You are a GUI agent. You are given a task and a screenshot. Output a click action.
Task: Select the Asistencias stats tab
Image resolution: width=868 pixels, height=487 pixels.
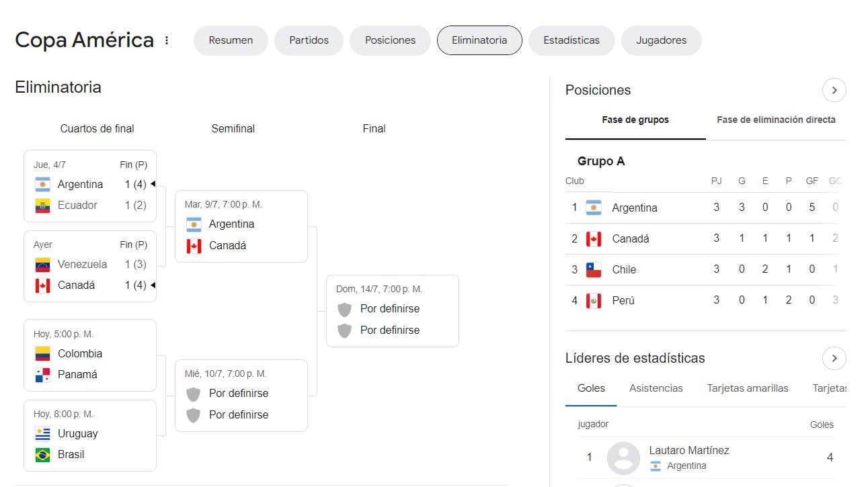[x=656, y=388]
